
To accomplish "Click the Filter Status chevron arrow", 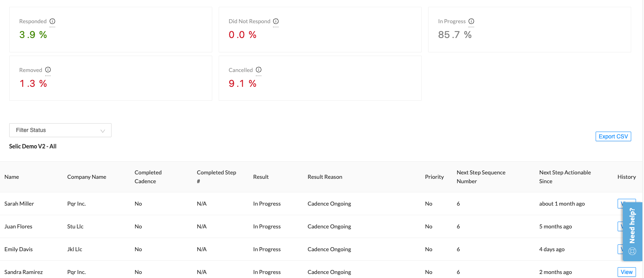I will (x=103, y=131).
